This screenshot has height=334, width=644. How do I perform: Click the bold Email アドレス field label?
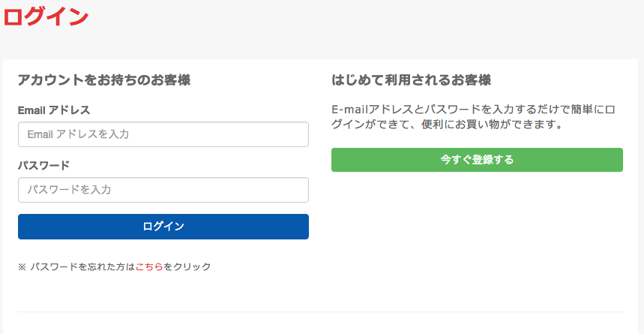click(x=54, y=110)
